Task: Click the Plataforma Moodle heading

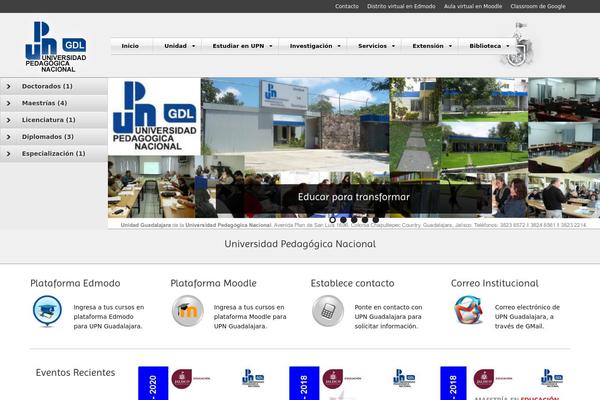Action: point(213,283)
